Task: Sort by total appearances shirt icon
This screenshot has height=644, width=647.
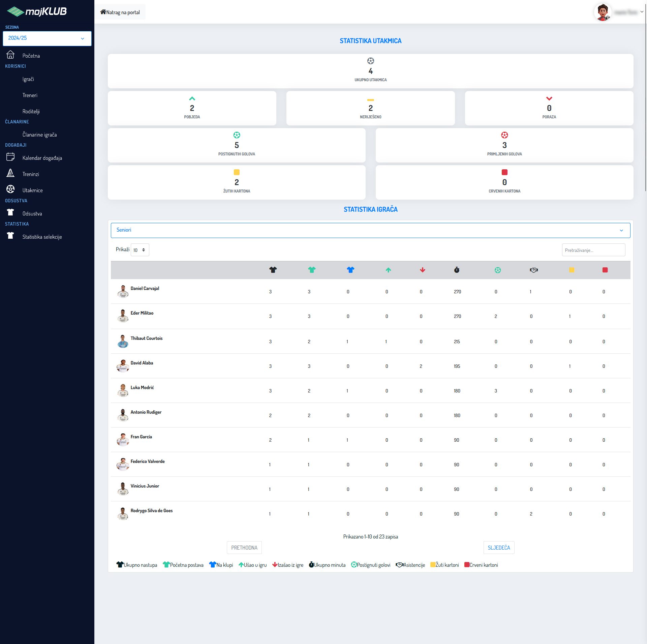Action: (x=273, y=270)
